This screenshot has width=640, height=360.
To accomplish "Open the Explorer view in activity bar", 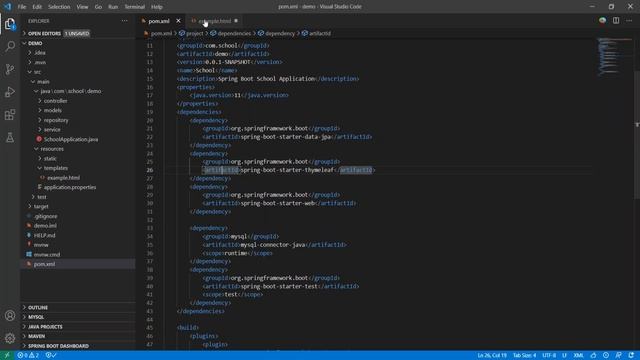I will [10, 24].
